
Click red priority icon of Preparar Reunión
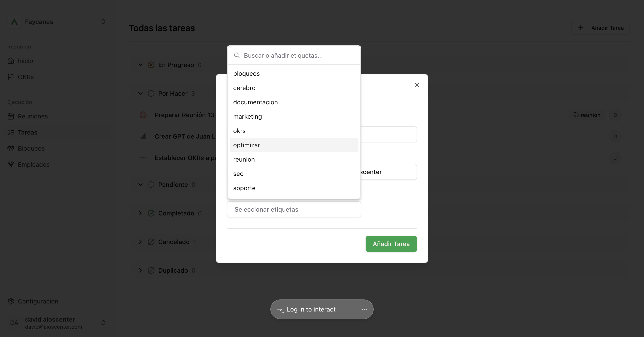coord(143,115)
